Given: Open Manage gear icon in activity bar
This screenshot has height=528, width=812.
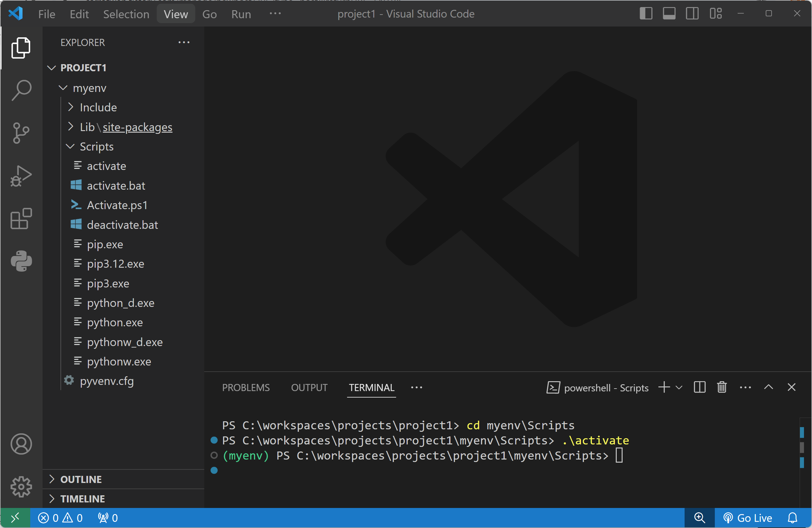Looking at the screenshot, I should pos(21,487).
